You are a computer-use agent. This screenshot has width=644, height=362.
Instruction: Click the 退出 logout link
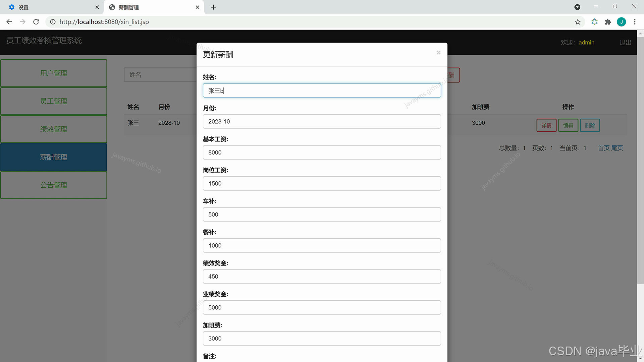tap(625, 43)
